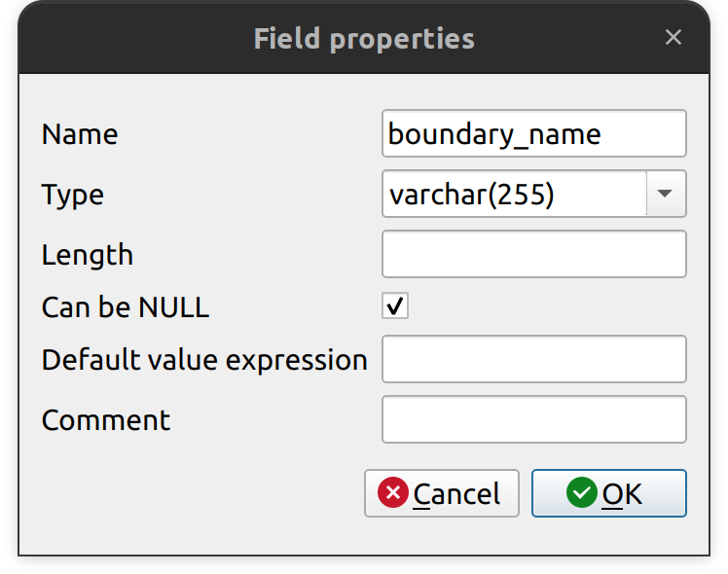This screenshot has width=728, height=574.
Task: Click the Comment text box
Action: (x=533, y=419)
